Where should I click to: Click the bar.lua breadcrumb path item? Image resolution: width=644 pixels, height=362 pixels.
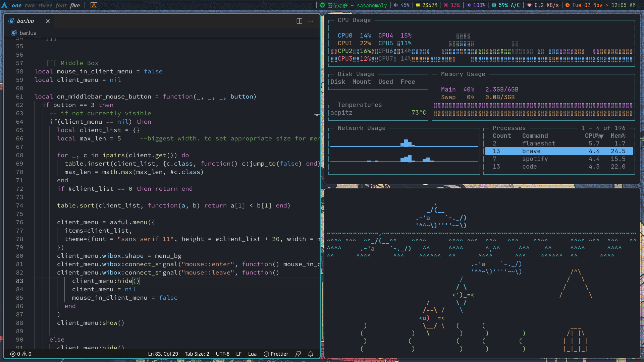tap(28, 33)
